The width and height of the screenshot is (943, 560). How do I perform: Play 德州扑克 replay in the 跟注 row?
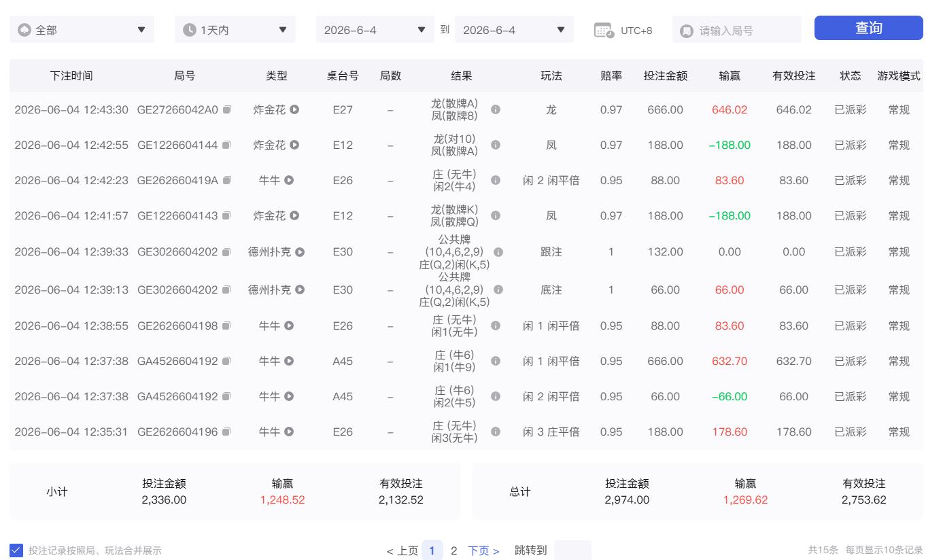point(300,251)
